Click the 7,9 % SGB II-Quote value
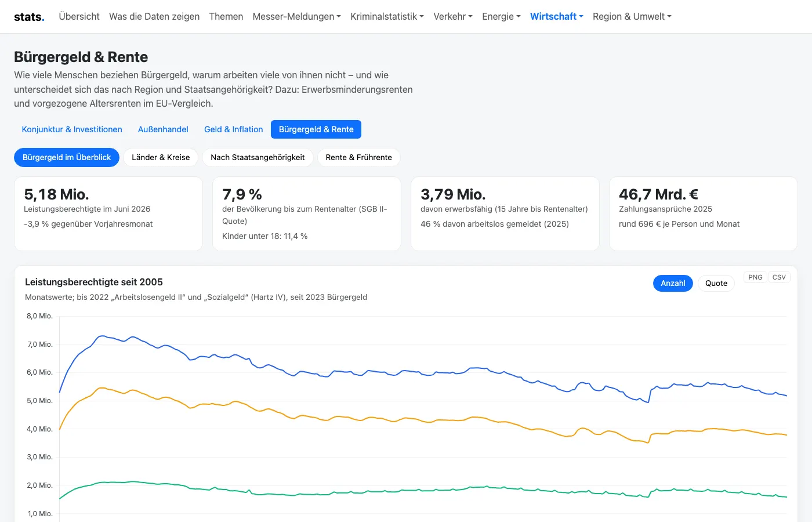 [242, 194]
